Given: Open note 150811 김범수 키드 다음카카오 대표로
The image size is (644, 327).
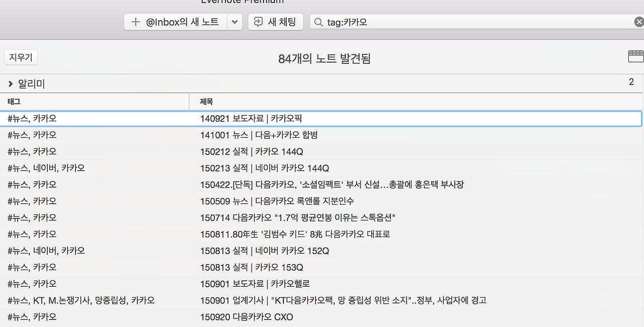Looking at the screenshot, I should [321, 234].
